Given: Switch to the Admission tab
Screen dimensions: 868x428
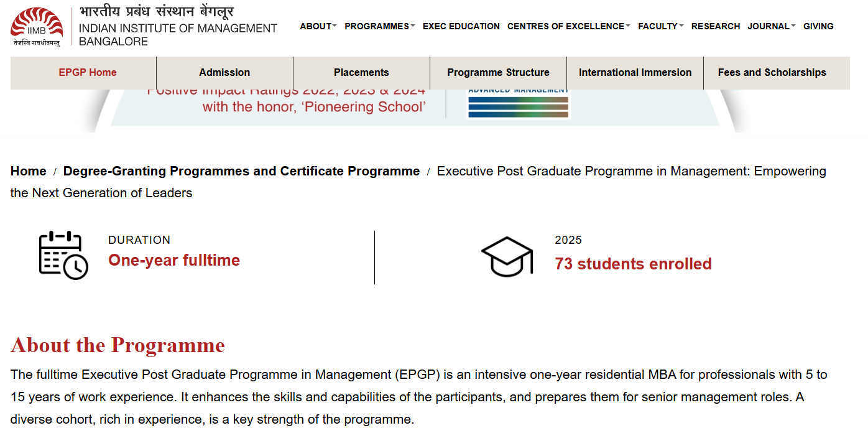Looking at the screenshot, I should (224, 72).
